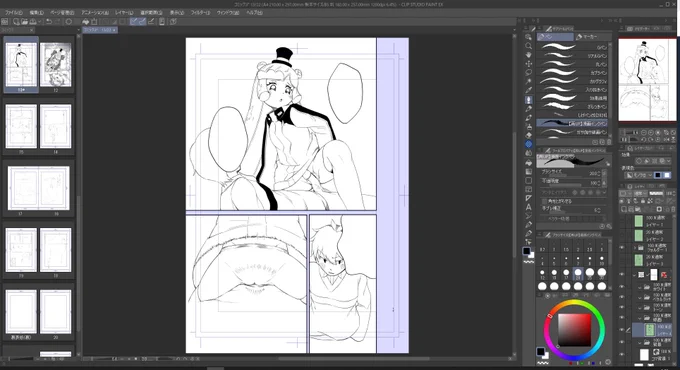Click the Save icon in the command bar
The width and height of the screenshot is (680, 370).
coord(33,21)
